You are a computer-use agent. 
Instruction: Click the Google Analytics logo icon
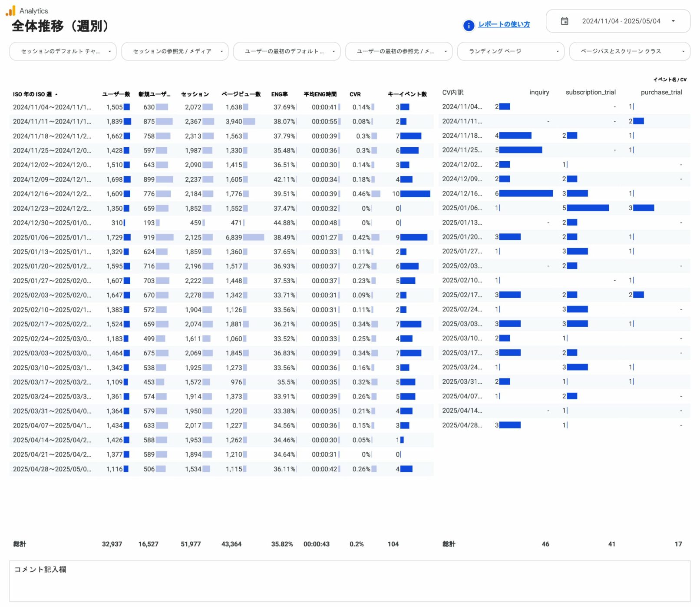10,10
